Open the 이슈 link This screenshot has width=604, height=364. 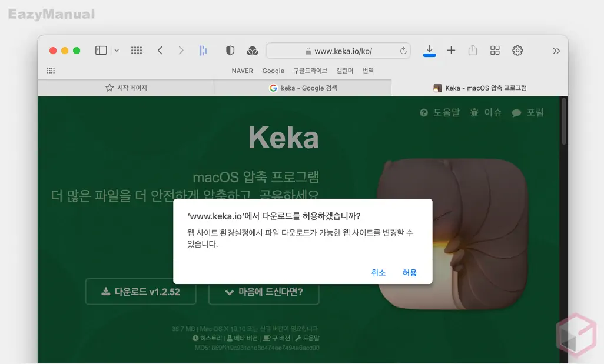(486, 112)
